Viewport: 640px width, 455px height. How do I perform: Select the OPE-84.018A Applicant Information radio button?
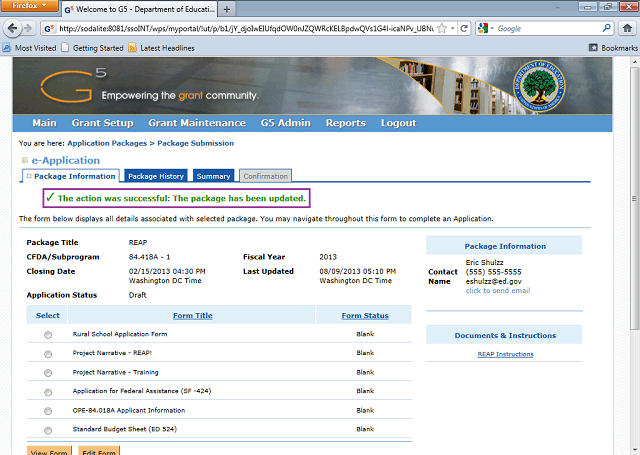[48, 411]
